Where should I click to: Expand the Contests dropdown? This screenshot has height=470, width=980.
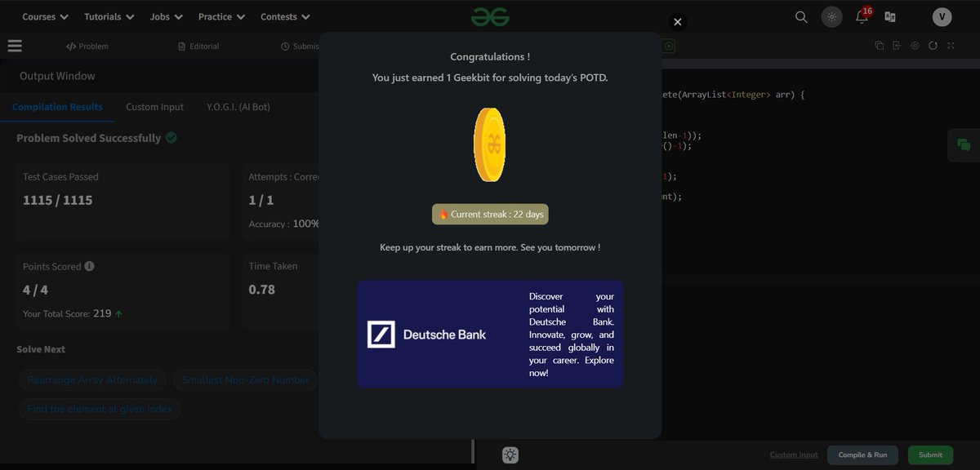pyautogui.click(x=284, y=16)
